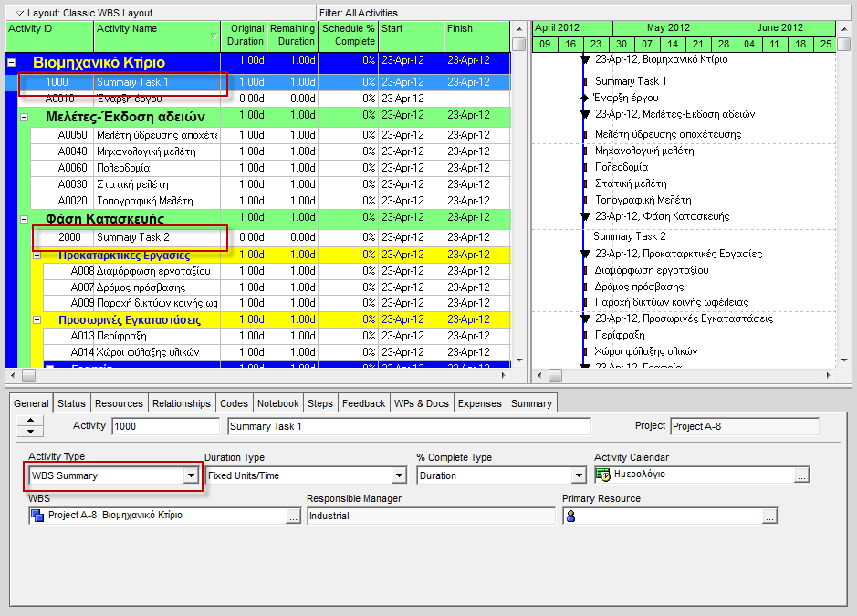
Task: Open the Relationships tab
Action: (182, 403)
